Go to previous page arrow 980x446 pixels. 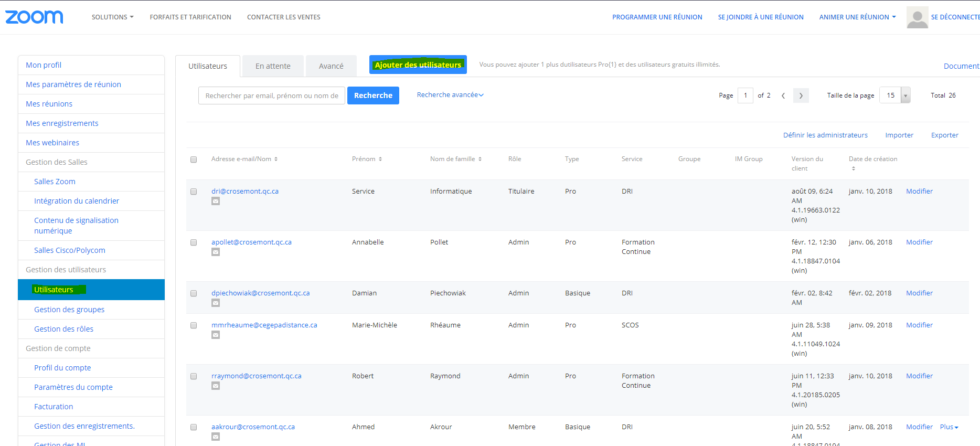coord(783,95)
